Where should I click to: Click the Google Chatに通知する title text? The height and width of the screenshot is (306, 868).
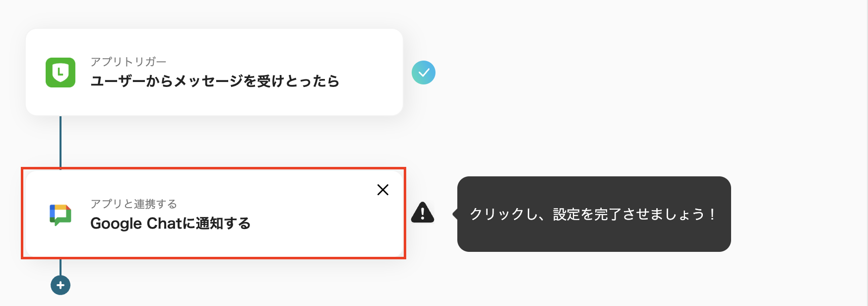[171, 224]
